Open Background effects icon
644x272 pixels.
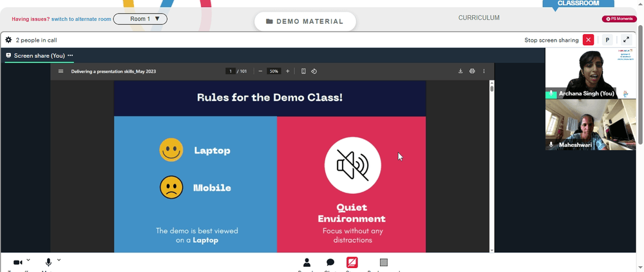click(384, 262)
